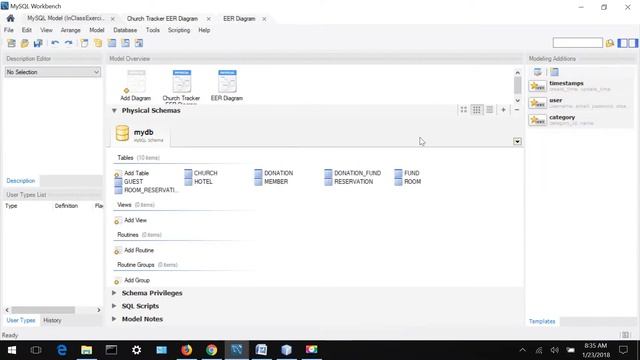Viewport: 640px width, 360px height.
Task: Switch schema objects to small icons view
Action: click(x=476, y=110)
